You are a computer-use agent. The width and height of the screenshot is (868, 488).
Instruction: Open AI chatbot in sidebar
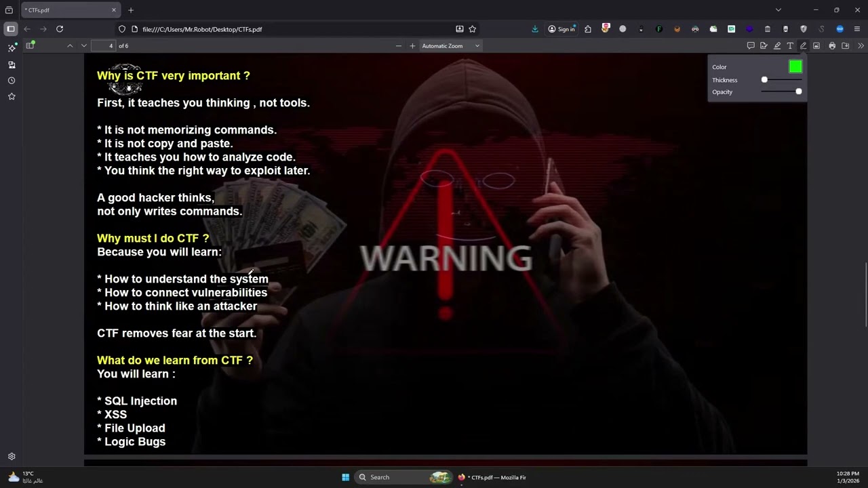coord(12,48)
